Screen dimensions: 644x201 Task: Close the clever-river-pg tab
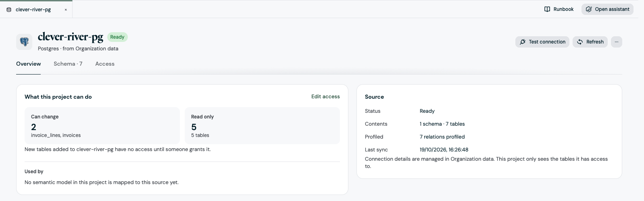[66, 10]
